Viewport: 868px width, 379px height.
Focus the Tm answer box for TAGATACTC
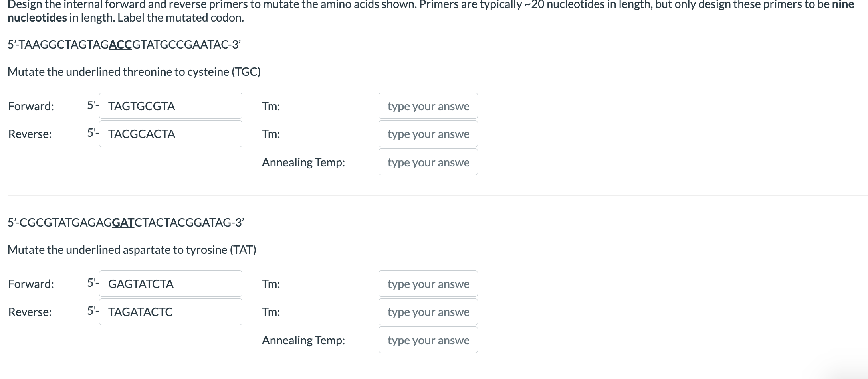point(428,312)
